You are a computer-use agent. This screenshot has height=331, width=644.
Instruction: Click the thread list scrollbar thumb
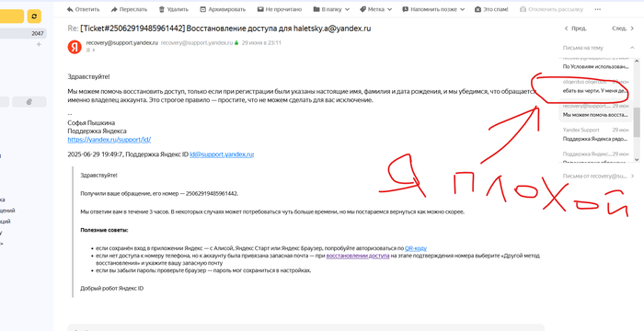tap(637, 122)
